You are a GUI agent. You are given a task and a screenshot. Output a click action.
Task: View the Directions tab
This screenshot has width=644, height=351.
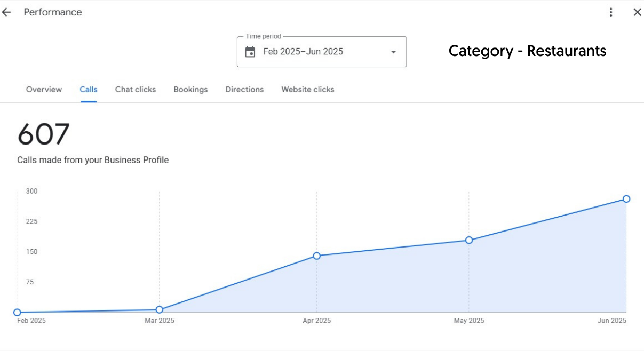pyautogui.click(x=244, y=90)
